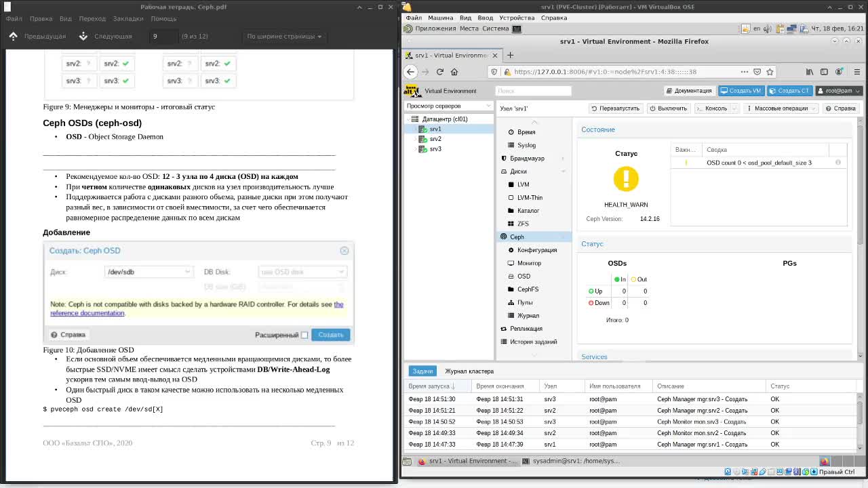Bookmark this page with the star icon
The width and height of the screenshot is (868, 488).
tap(770, 72)
